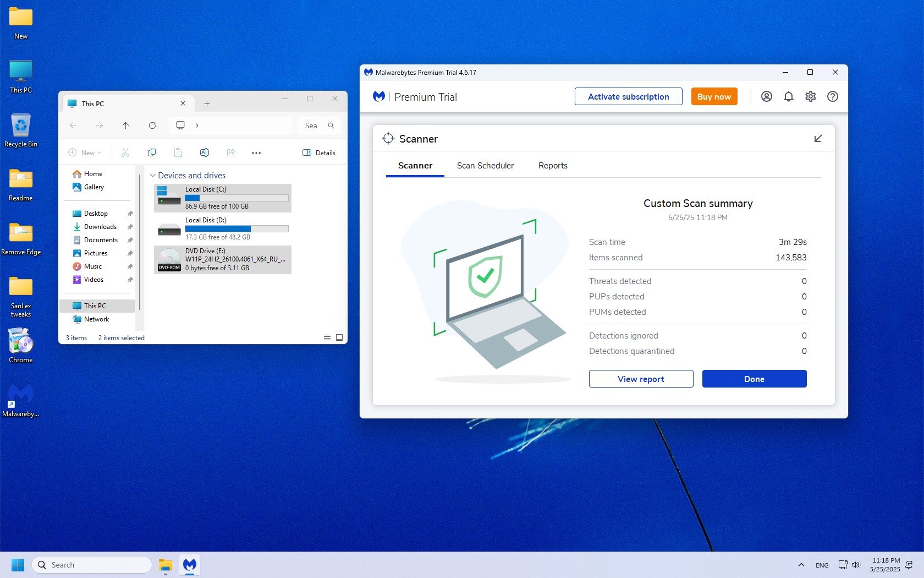This screenshot has width=924, height=578.
Task: Click the Activate subscription button
Action: tap(628, 96)
